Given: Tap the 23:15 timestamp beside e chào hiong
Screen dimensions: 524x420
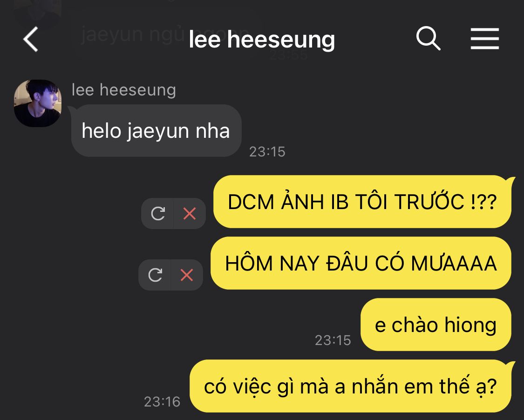Looking at the screenshot, I should click(x=333, y=340).
